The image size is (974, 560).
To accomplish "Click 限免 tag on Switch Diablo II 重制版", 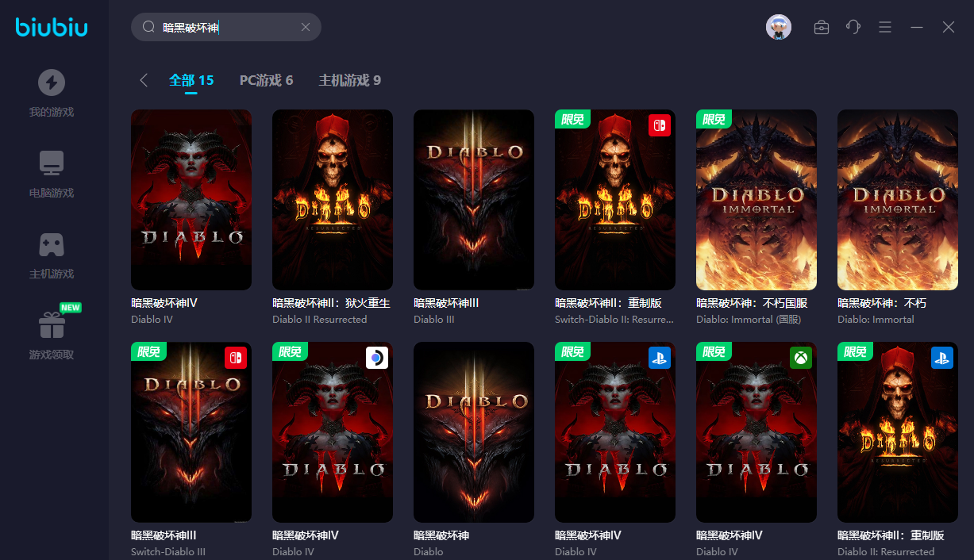I will pos(572,120).
